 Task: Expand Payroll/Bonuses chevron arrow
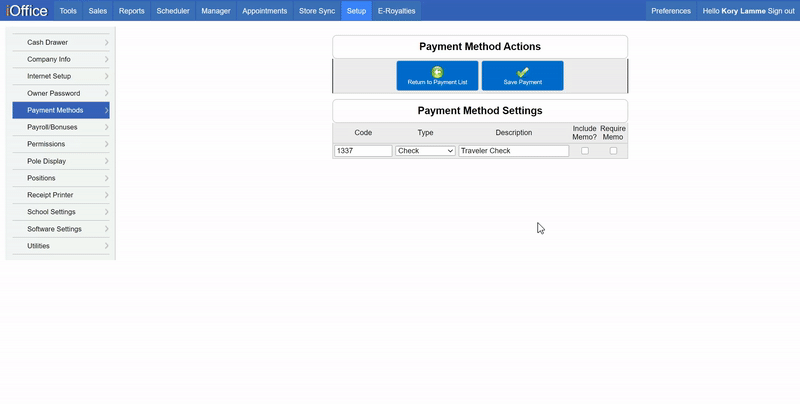pyautogui.click(x=107, y=127)
